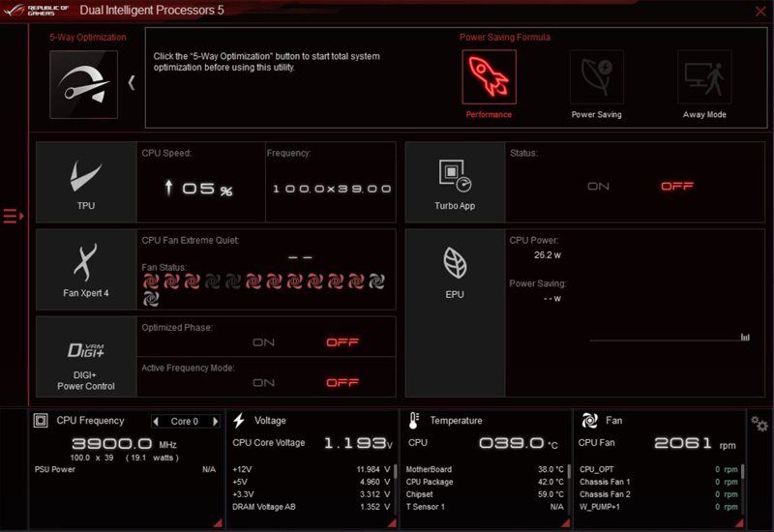Screen dimensions: 774x532
Task: Switch Active Frequency Mode to ON
Action: coord(263,383)
